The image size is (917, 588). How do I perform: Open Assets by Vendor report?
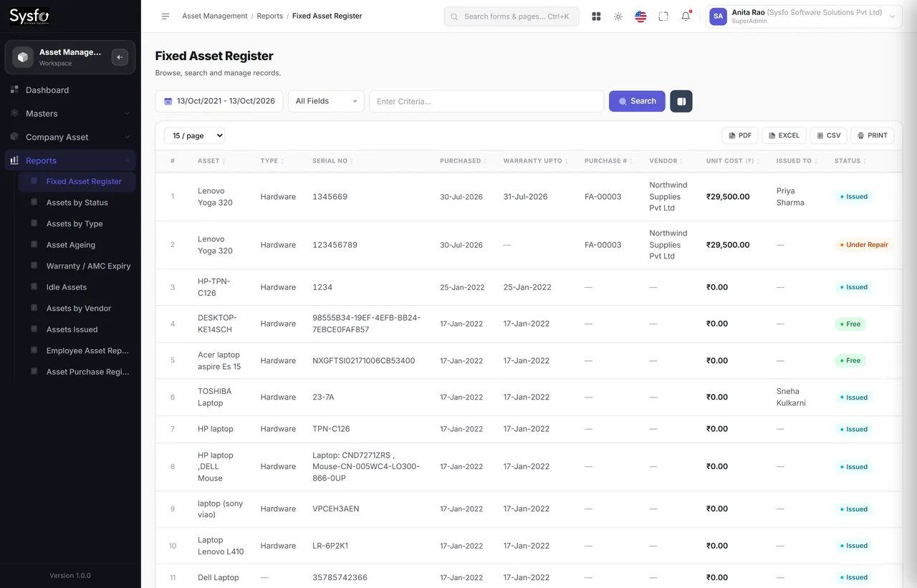pyautogui.click(x=77, y=308)
